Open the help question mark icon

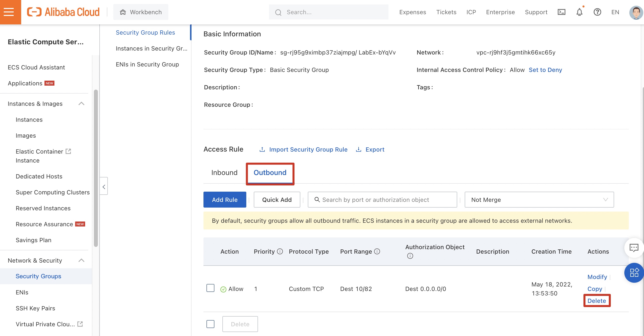pyautogui.click(x=597, y=12)
